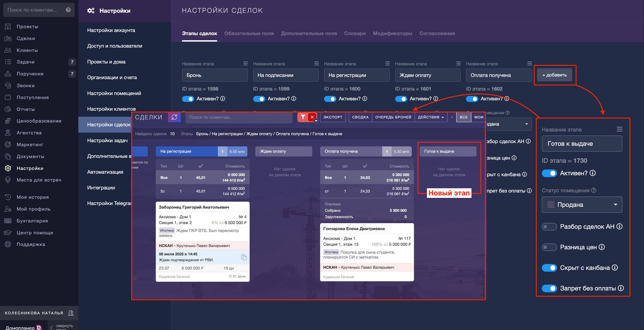Enable Разница цен switch

[x=549, y=248]
